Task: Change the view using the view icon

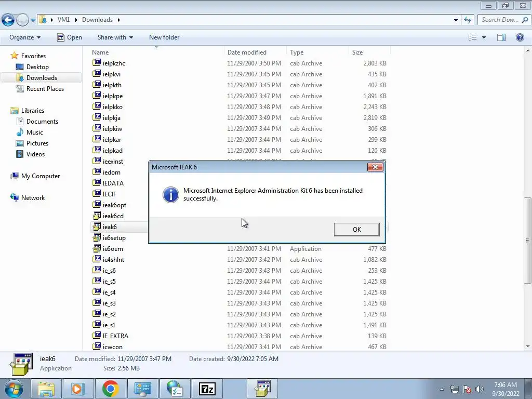Action: point(473,37)
